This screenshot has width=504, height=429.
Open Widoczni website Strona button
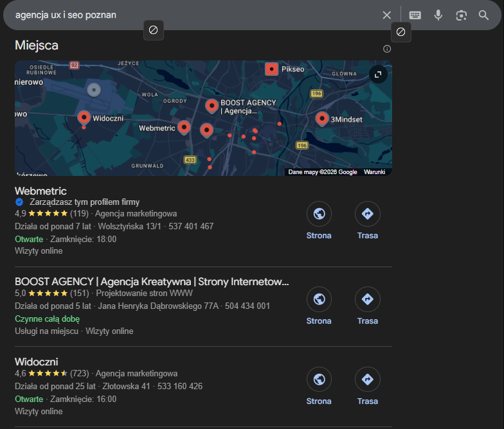point(319,380)
